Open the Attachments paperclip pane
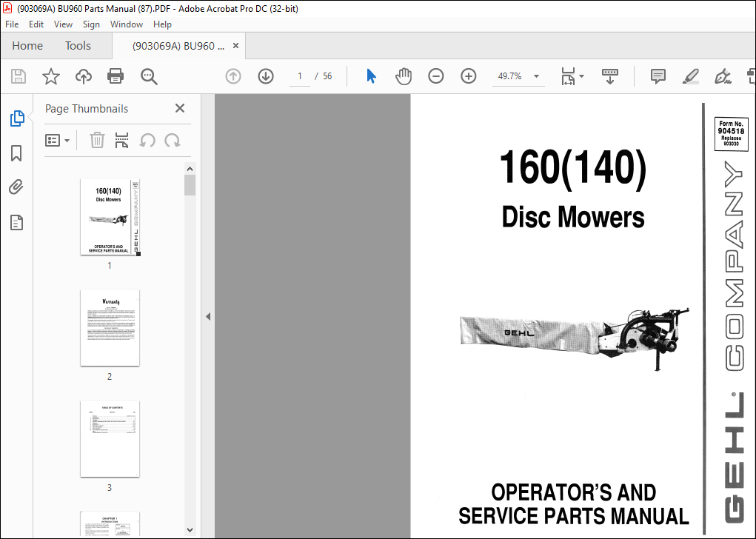 click(16, 187)
